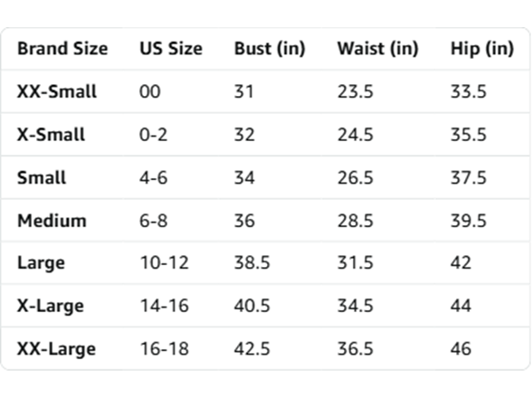The height and width of the screenshot is (399, 532).
Task: Click the 46 hip measurement cell
Action: pos(461,349)
